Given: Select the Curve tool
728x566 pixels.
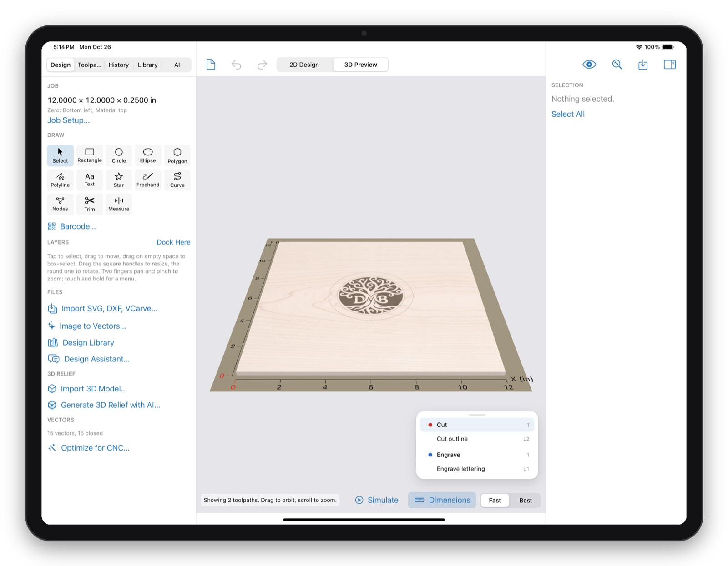Looking at the screenshot, I should 177,180.
